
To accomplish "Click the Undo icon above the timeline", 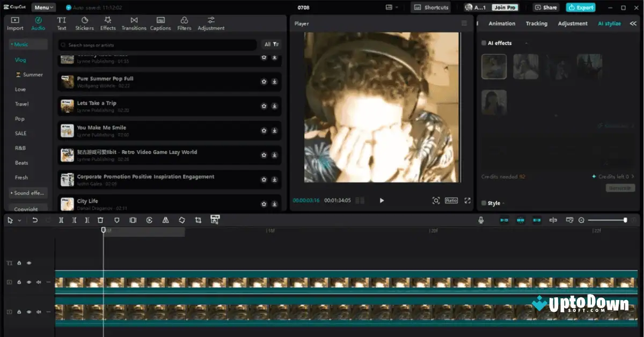I will (x=35, y=220).
